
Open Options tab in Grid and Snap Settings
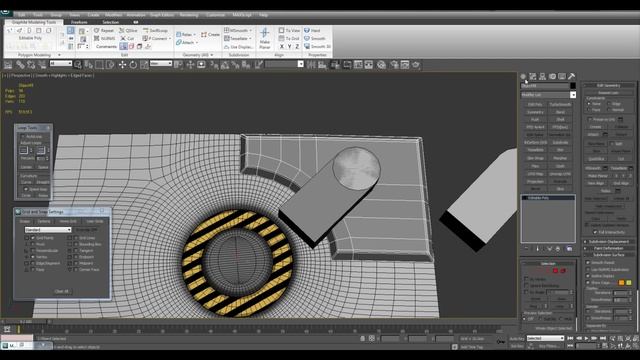[x=44, y=221]
